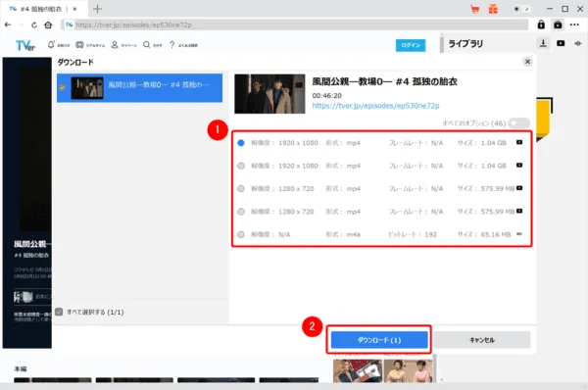Click the large episode thumbnail in dialog

[269, 94]
